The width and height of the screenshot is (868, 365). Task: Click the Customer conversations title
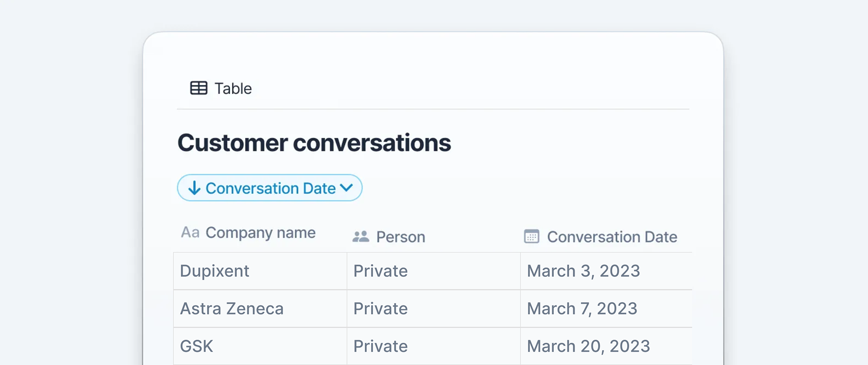(314, 143)
